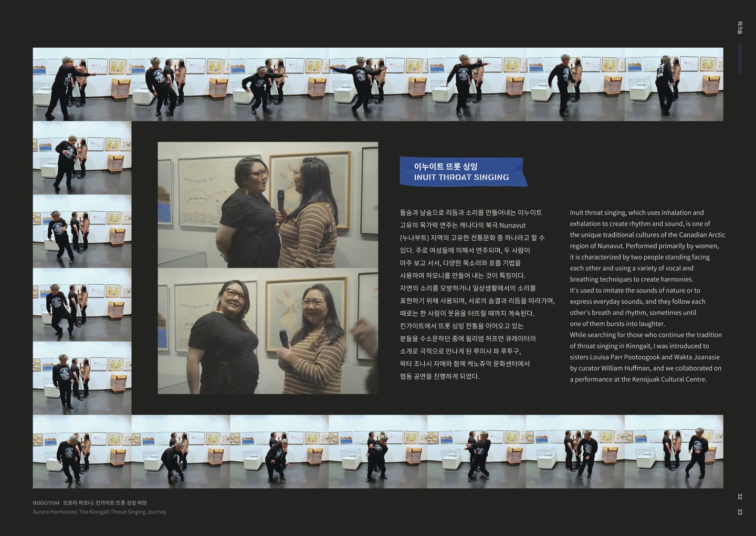Screen dimensions: 756x536
Task: Click page number 32
Action: pos(740,496)
